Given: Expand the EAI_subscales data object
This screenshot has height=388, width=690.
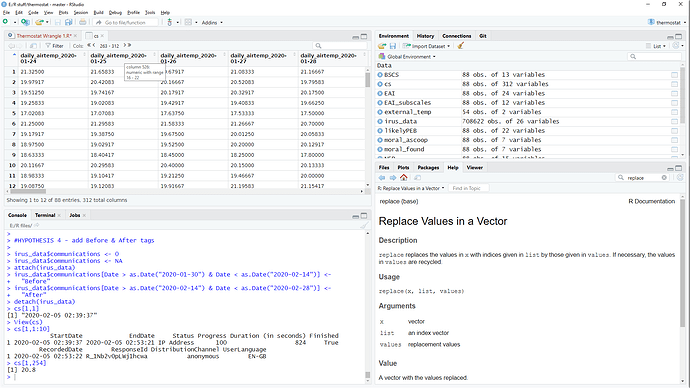Looking at the screenshot, I should pos(380,103).
